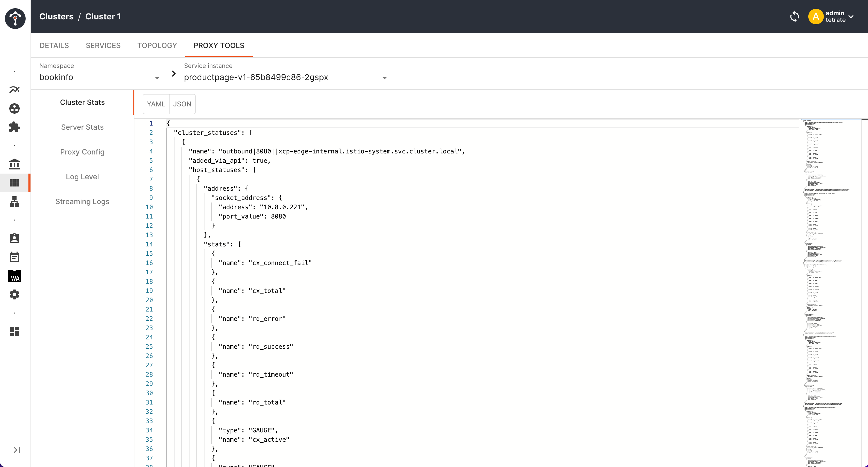The image size is (868, 467).
Task: Click the "rq_success" stat name
Action: point(271,346)
